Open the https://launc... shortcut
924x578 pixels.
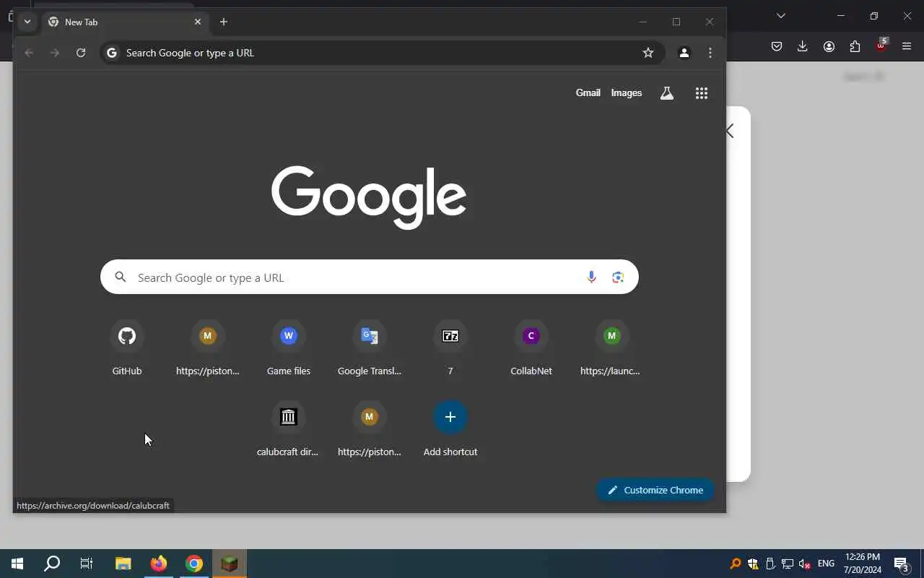click(x=611, y=336)
